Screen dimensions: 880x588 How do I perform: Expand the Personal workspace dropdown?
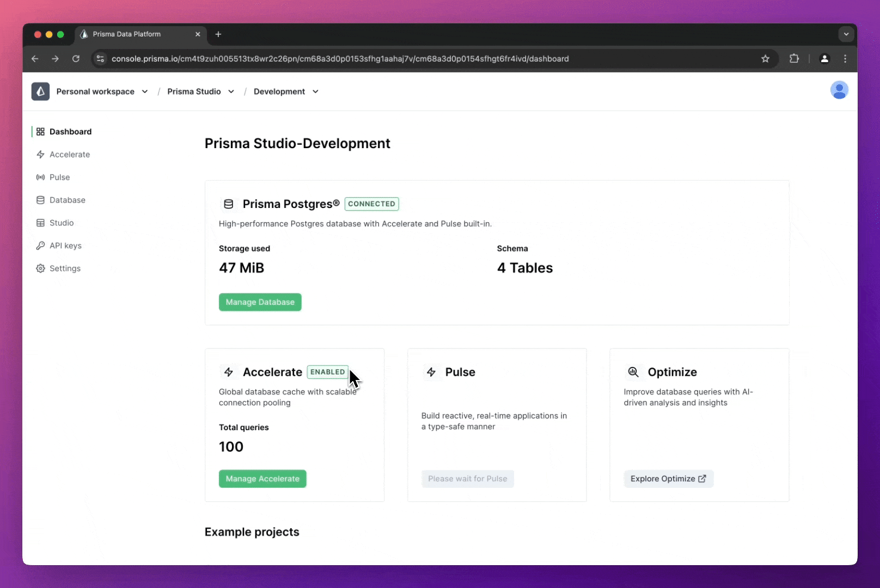pyautogui.click(x=102, y=91)
